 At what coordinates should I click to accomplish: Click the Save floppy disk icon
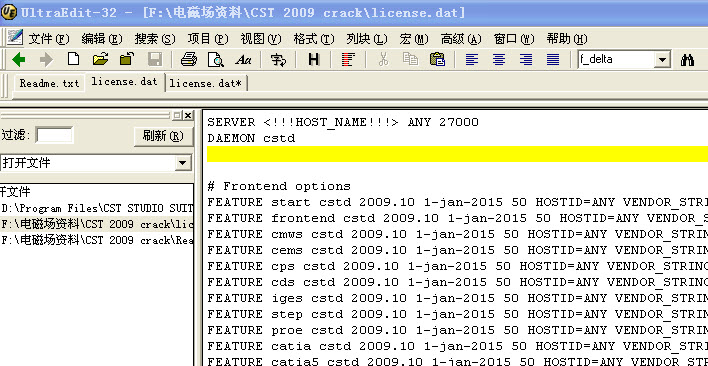(x=155, y=60)
